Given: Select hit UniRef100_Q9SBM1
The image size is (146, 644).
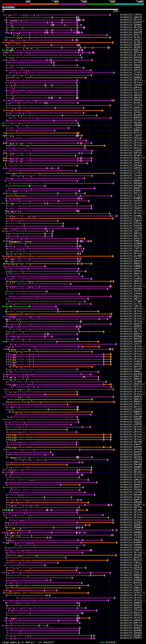Looking at the screenshot, I should tap(131, 25).
